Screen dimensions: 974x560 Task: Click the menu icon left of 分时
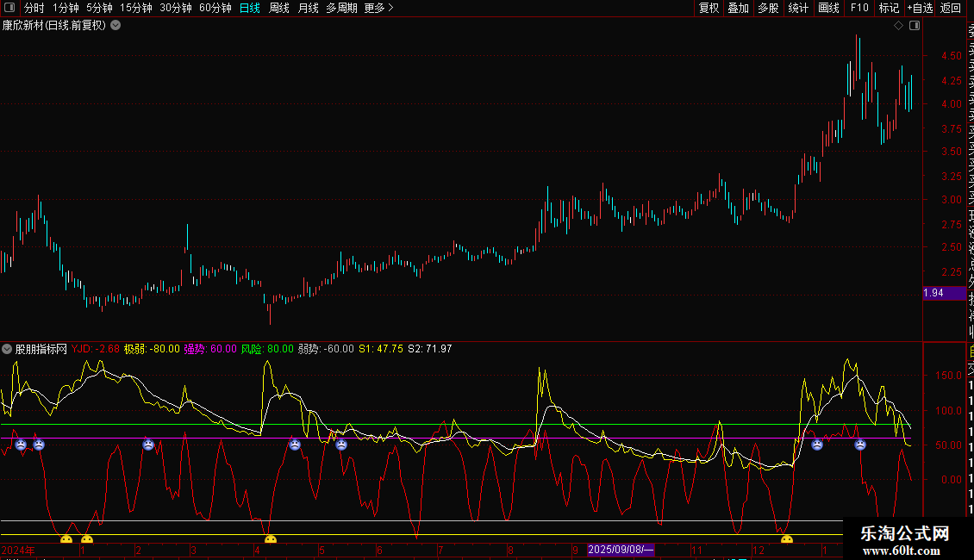point(9,8)
